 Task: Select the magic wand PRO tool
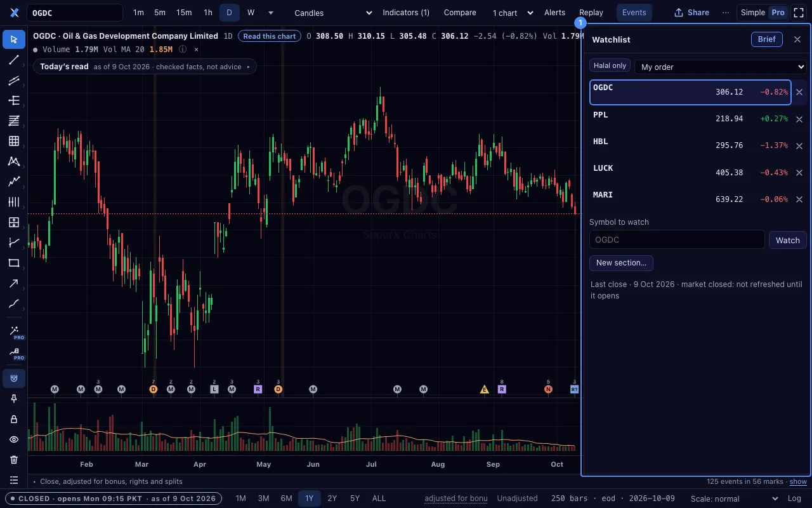pyautogui.click(x=14, y=331)
